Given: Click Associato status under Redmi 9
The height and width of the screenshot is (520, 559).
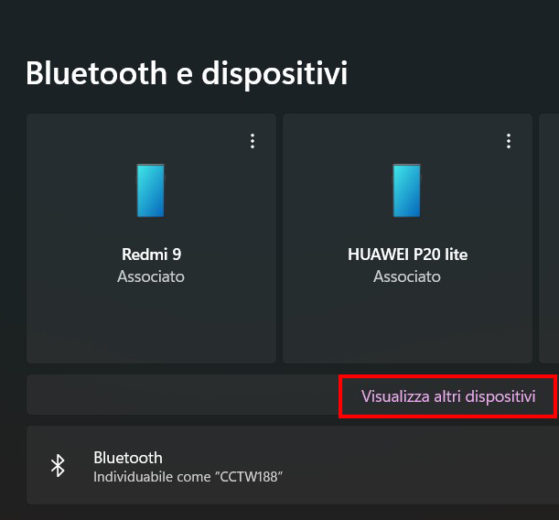Looking at the screenshot, I should 151,277.
